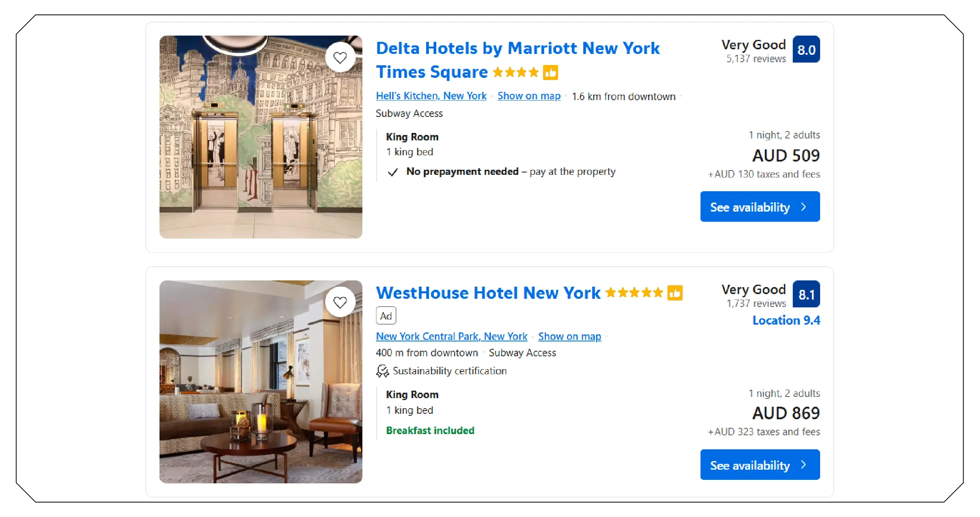Open New York Central Park location link
The image size is (980, 517).
point(451,336)
